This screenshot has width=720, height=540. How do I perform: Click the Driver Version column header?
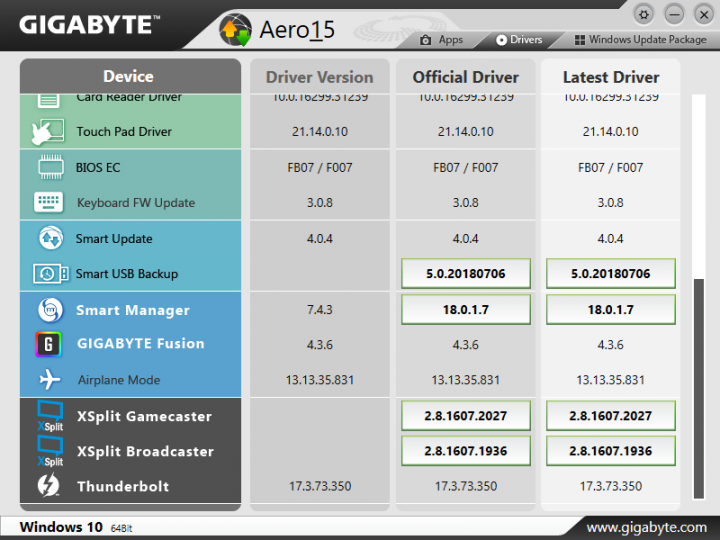coord(320,77)
